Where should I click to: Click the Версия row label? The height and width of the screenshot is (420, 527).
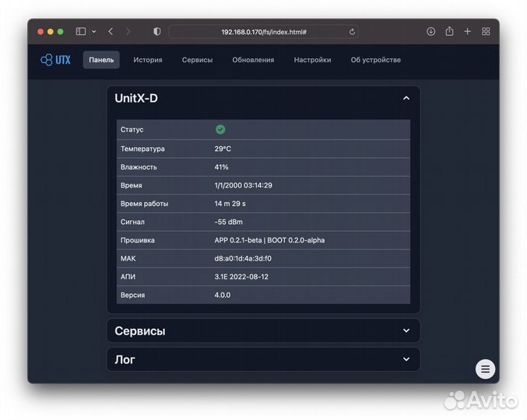click(132, 295)
